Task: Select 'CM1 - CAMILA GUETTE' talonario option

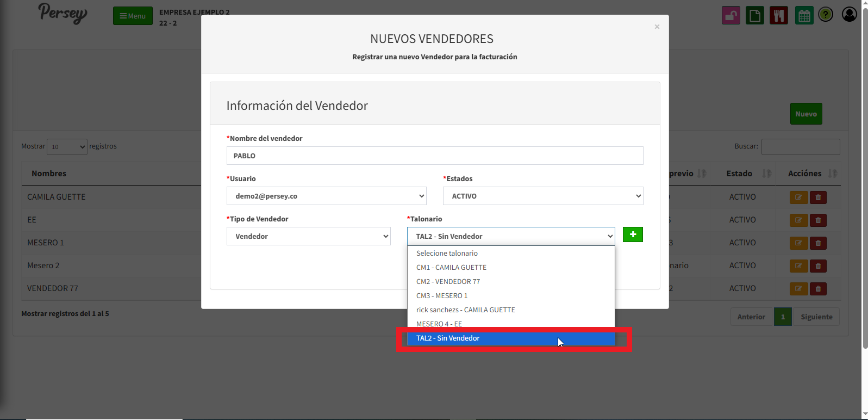Action: [451, 268]
